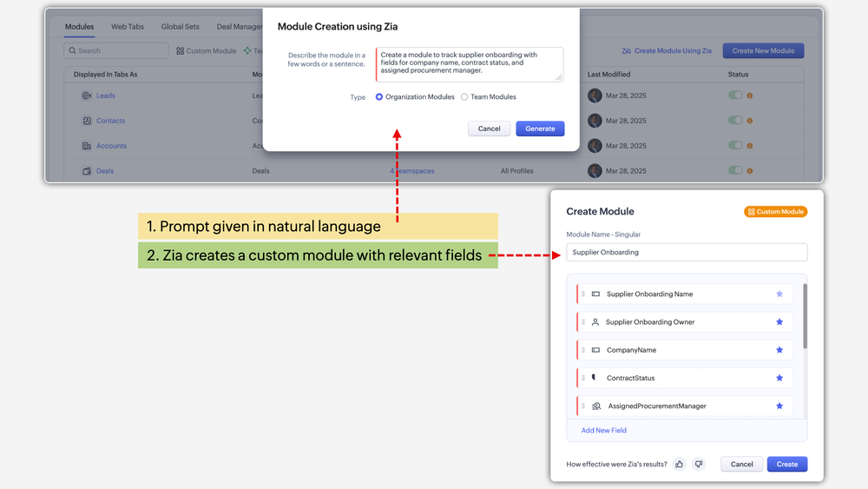Image resolution: width=868 pixels, height=489 pixels.
Task: Open the Contacts module link
Action: (x=110, y=121)
